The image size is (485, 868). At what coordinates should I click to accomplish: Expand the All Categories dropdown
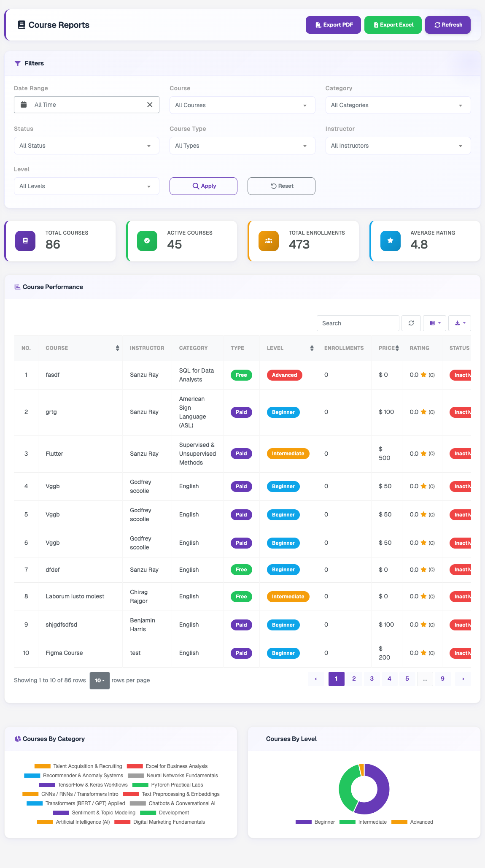398,105
